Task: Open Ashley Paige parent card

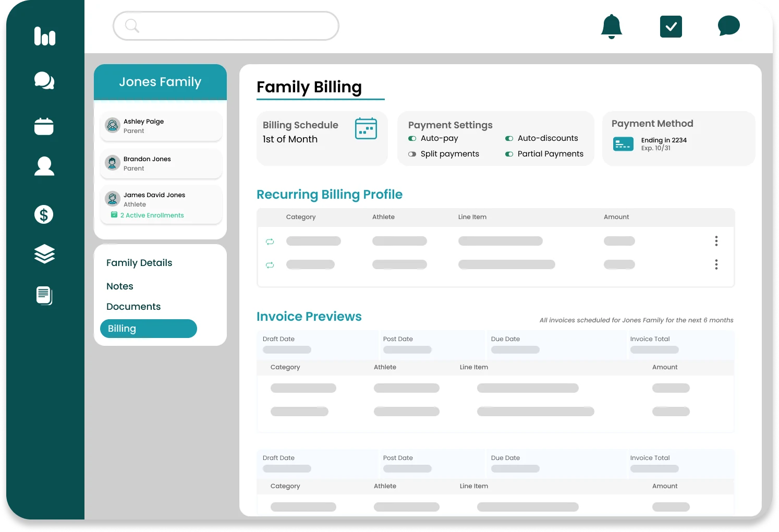Action: 161,126
